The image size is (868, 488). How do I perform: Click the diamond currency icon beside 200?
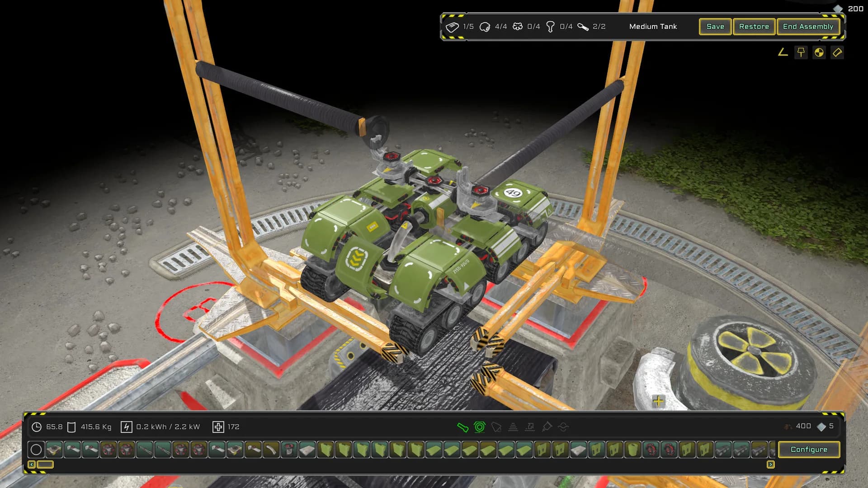pos(838,9)
